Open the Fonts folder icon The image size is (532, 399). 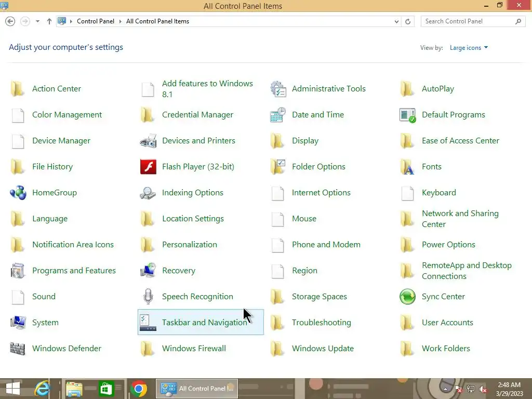[x=407, y=167]
